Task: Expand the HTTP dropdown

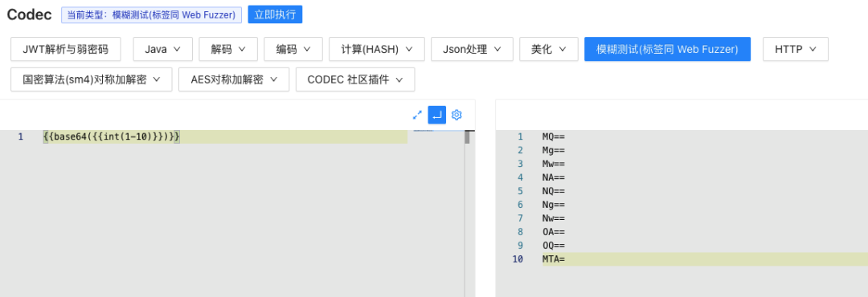Action: click(x=796, y=49)
